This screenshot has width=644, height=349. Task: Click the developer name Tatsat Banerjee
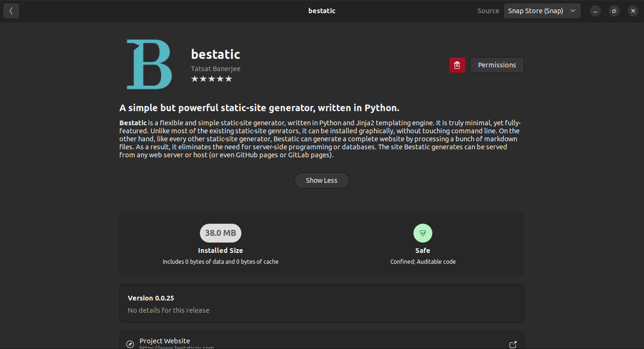pos(215,69)
